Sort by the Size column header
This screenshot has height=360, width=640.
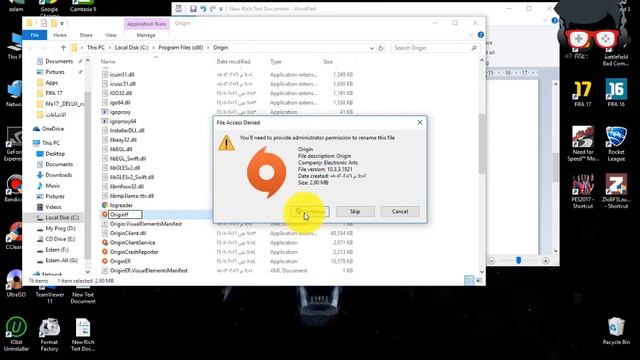pos(328,62)
